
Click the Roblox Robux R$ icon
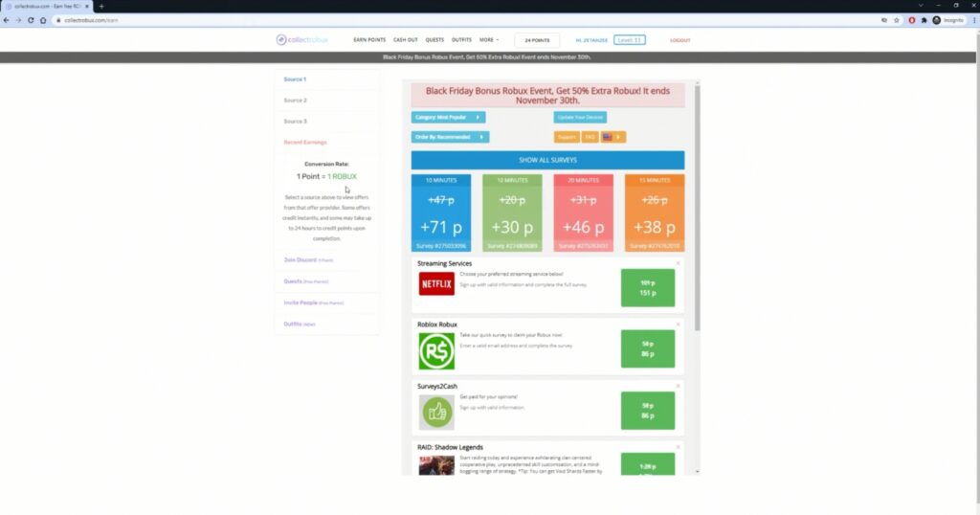pos(436,350)
